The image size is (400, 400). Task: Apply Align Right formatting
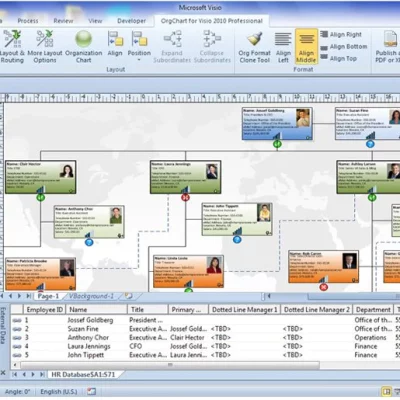(341, 34)
